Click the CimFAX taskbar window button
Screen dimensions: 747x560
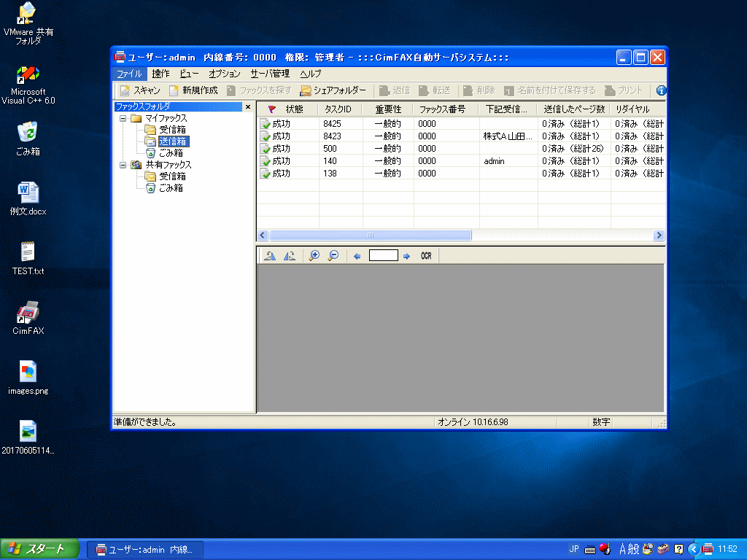(x=145, y=550)
